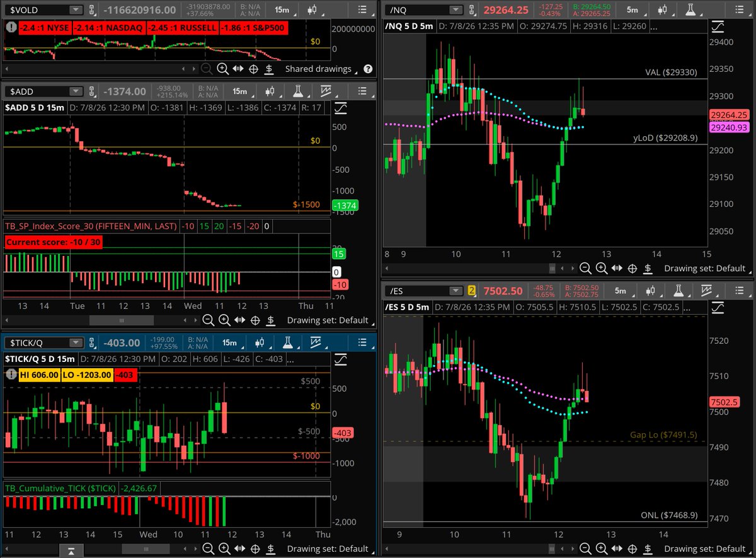Viewport: 756px width, 558px height.
Task: Click dollar-sign price icon in $VOLD footer
Action: (270, 69)
